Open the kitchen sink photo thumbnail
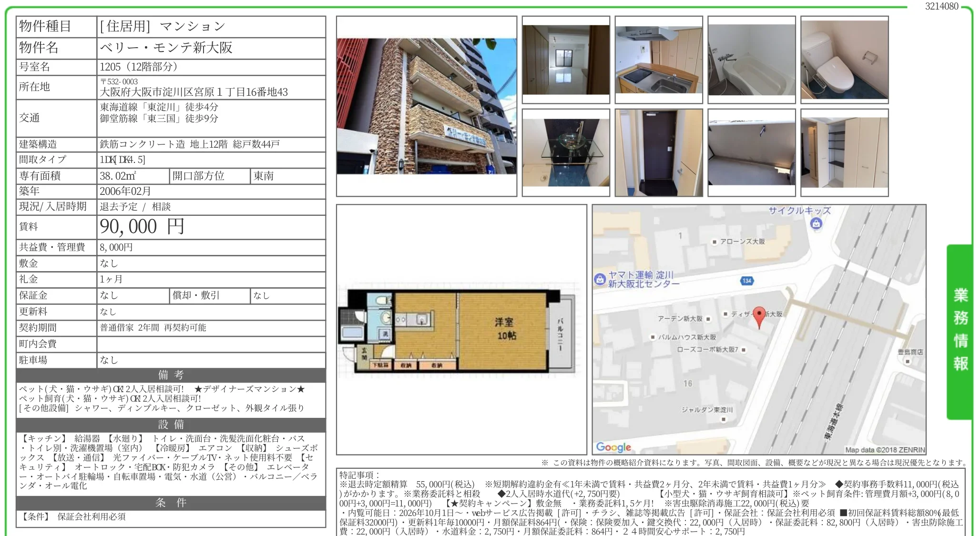980x536 pixels. coord(659,60)
